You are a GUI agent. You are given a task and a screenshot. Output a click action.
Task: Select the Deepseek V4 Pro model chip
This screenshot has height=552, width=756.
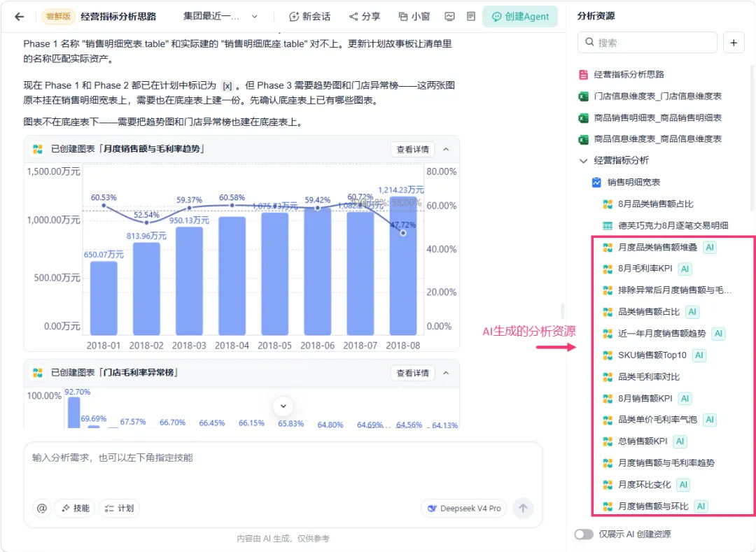tap(464, 508)
